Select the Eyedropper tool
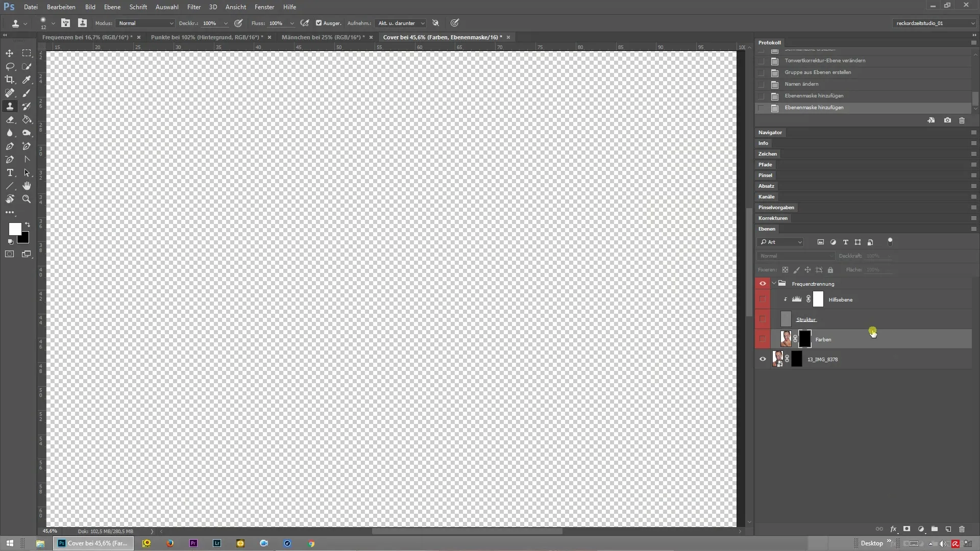The width and height of the screenshot is (980, 551). [x=27, y=80]
